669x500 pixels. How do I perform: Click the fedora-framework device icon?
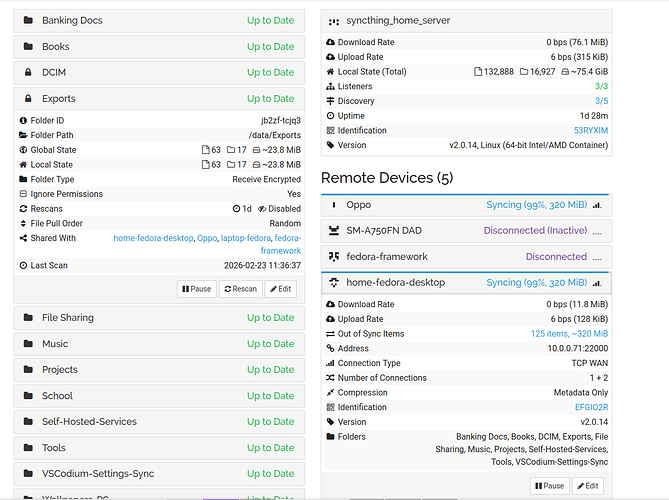(x=334, y=257)
